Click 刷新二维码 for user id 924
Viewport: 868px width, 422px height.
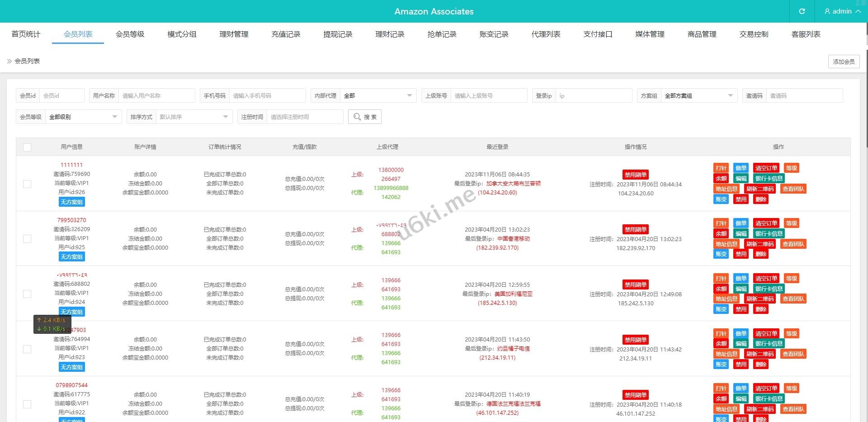[x=760, y=299]
